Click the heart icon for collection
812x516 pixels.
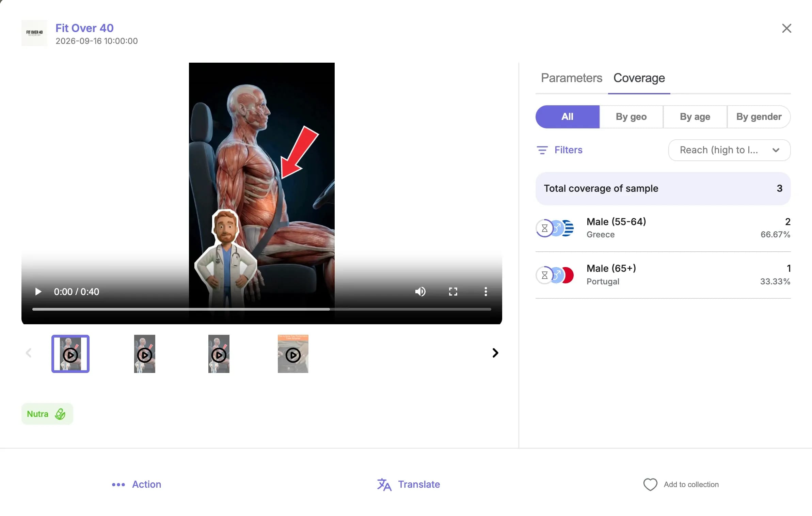[650, 484]
